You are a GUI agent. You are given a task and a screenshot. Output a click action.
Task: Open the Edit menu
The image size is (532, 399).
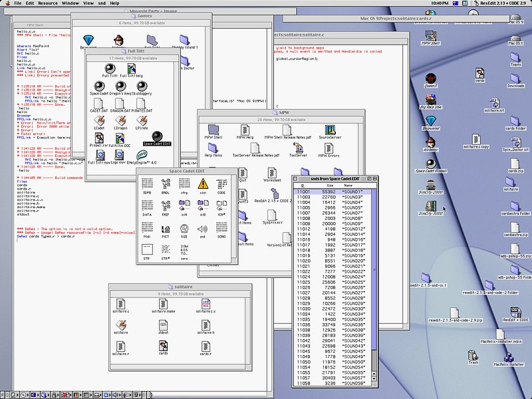(30, 3)
